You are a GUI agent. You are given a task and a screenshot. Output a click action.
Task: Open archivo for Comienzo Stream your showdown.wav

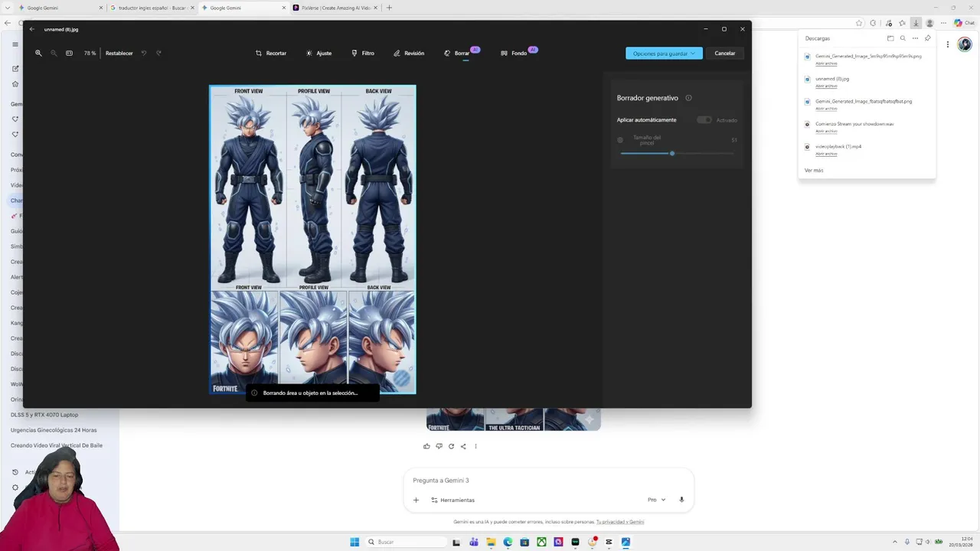click(826, 131)
